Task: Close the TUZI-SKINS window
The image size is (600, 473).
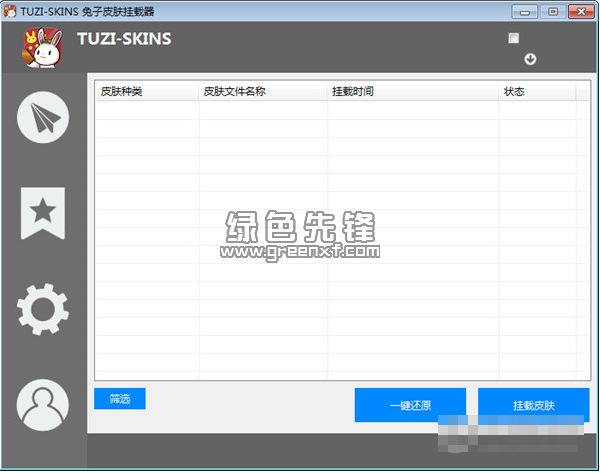Action: (x=581, y=12)
